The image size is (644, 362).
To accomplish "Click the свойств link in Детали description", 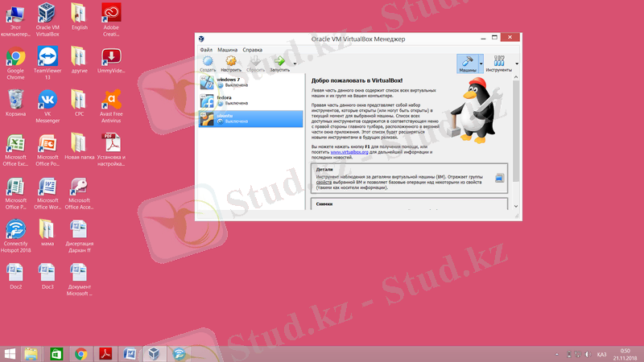I will (324, 183).
